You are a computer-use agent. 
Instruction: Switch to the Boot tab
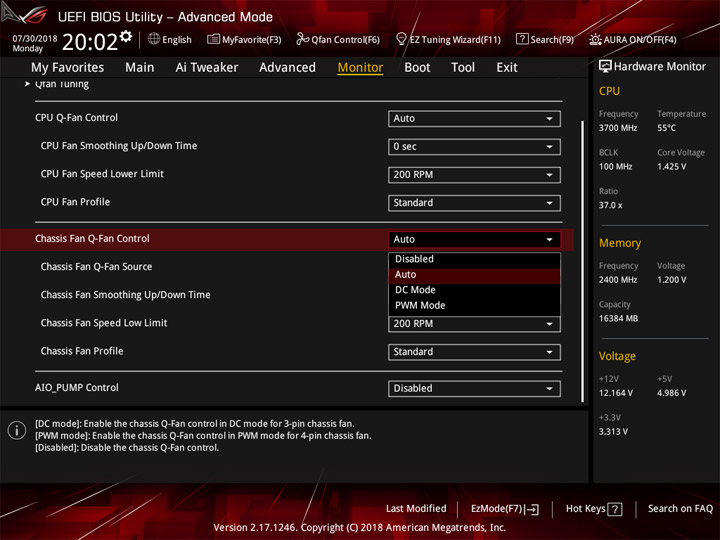(x=417, y=68)
